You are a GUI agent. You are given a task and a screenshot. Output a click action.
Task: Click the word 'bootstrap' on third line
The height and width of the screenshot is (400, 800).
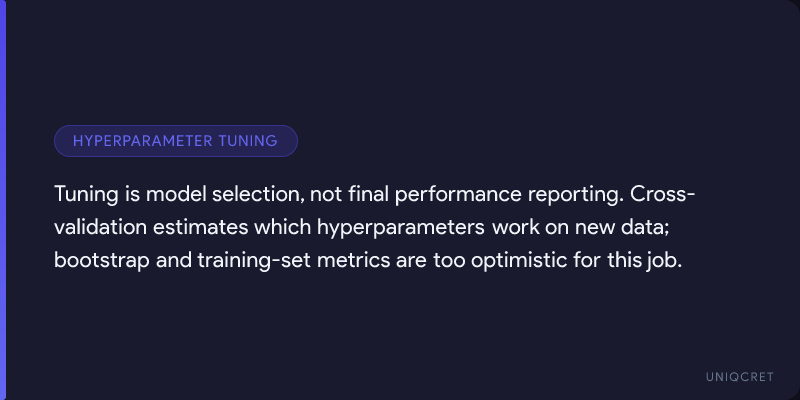point(98,258)
